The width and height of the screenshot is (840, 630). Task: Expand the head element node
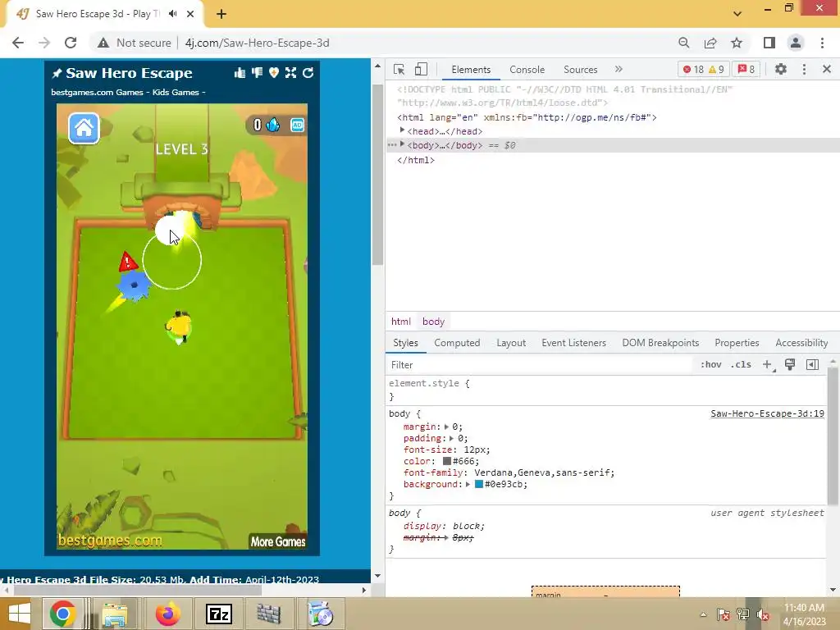[402, 130]
